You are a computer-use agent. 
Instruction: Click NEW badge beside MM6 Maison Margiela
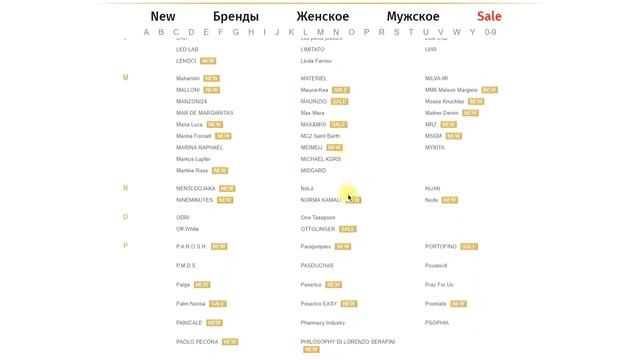489,90
